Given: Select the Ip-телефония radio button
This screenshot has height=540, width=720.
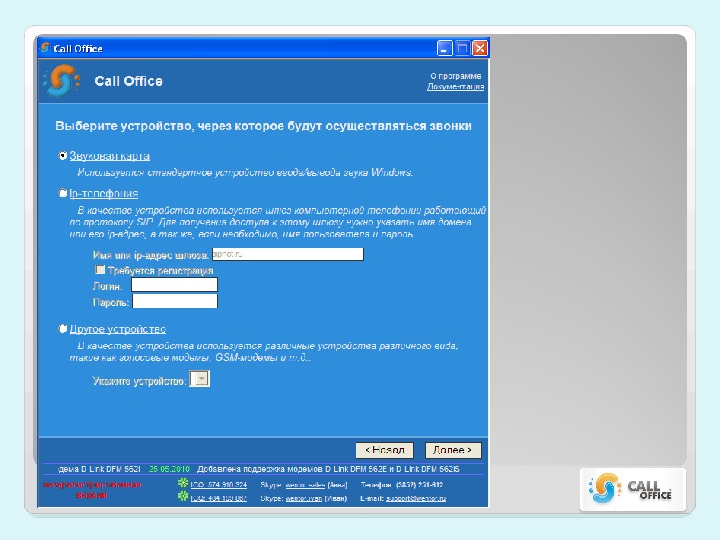Looking at the screenshot, I should pos(63,193).
